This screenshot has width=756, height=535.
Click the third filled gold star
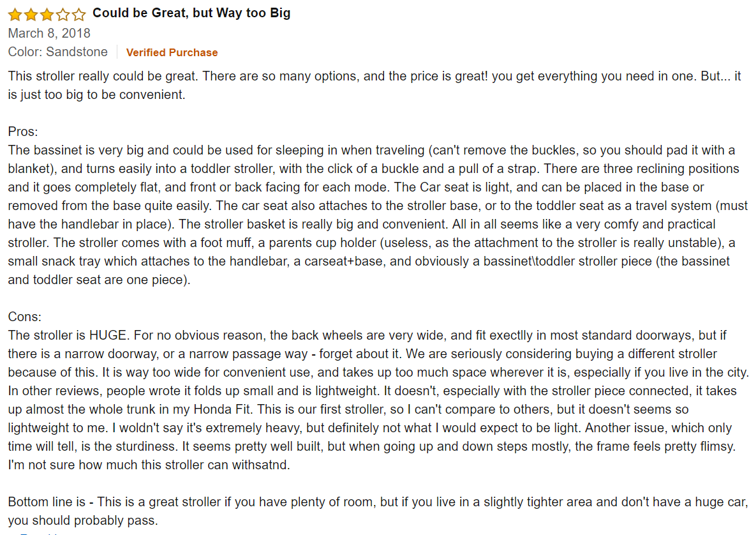[x=47, y=14]
